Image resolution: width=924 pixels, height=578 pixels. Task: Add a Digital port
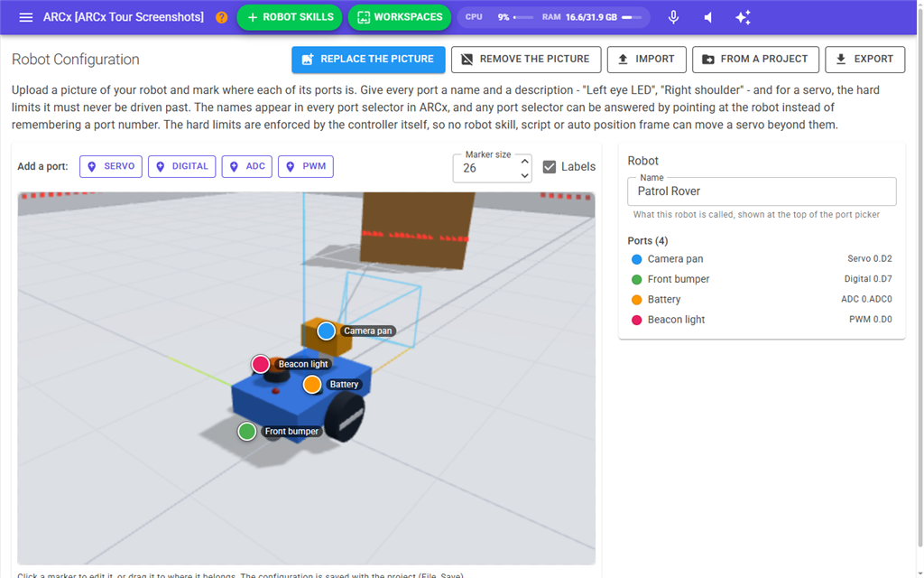[x=182, y=166]
